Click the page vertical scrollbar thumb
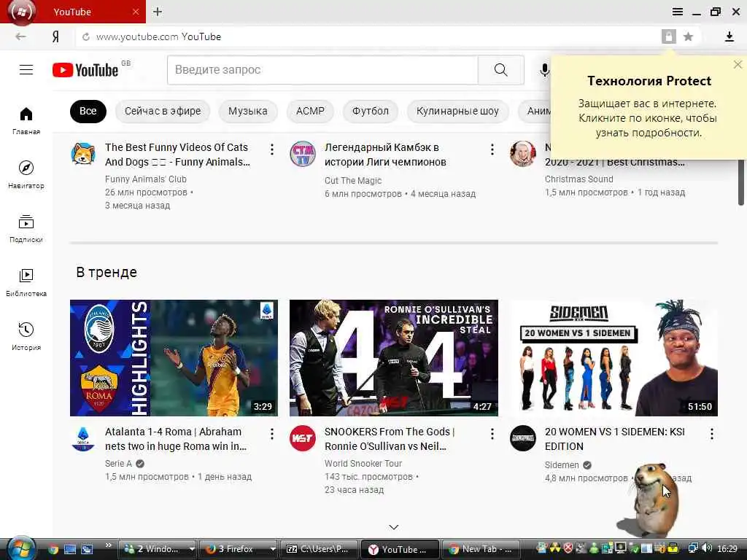This screenshot has height=560, width=747. point(741,182)
